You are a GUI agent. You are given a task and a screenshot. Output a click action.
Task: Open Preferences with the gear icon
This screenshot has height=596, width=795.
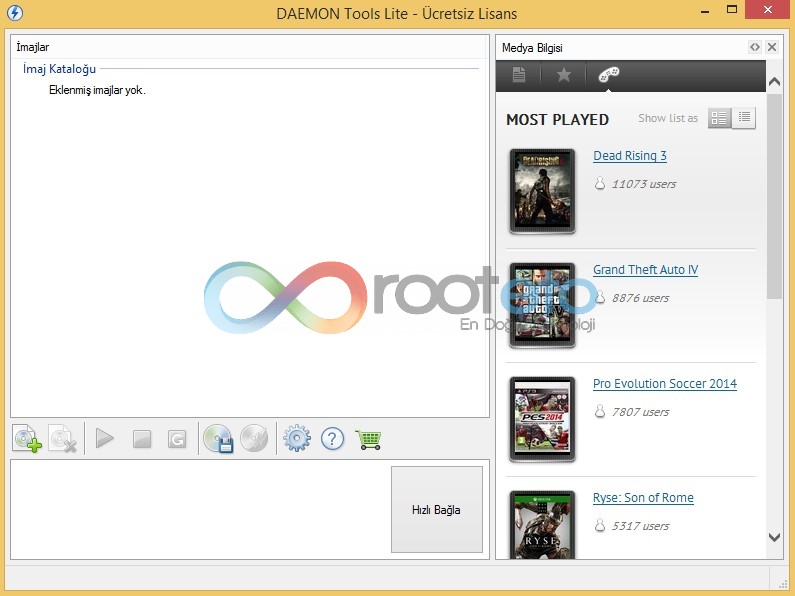coord(297,438)
